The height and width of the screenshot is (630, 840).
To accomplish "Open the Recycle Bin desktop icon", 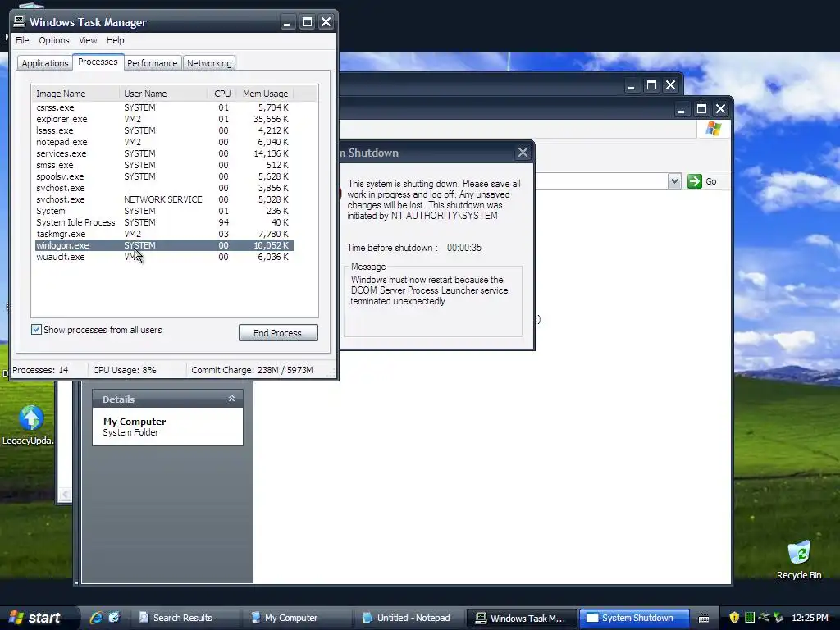I will (x=799, y=560).
